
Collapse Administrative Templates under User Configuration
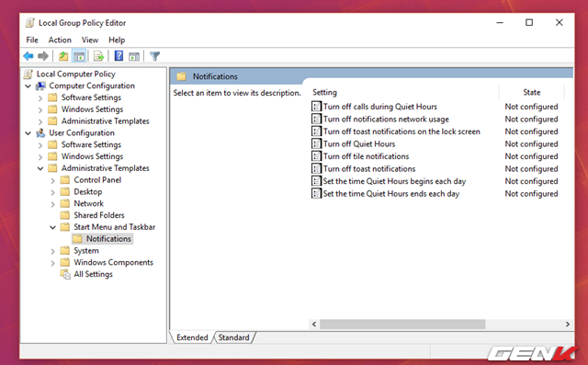coord(40,168)
